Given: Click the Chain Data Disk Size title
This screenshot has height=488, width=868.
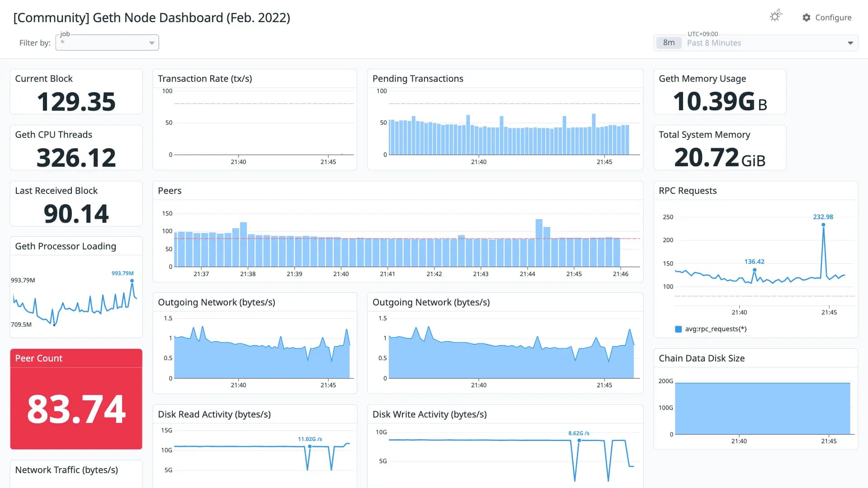Looking at the screenshot, I should click(x=702, y=358).
